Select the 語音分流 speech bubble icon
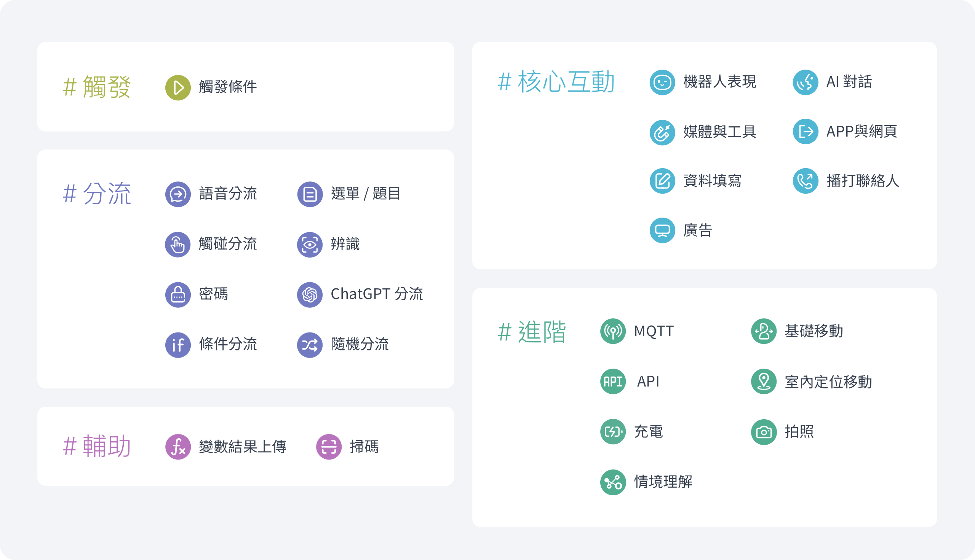The height and width of the screenshot is (560, 975). tap(178, 194)
